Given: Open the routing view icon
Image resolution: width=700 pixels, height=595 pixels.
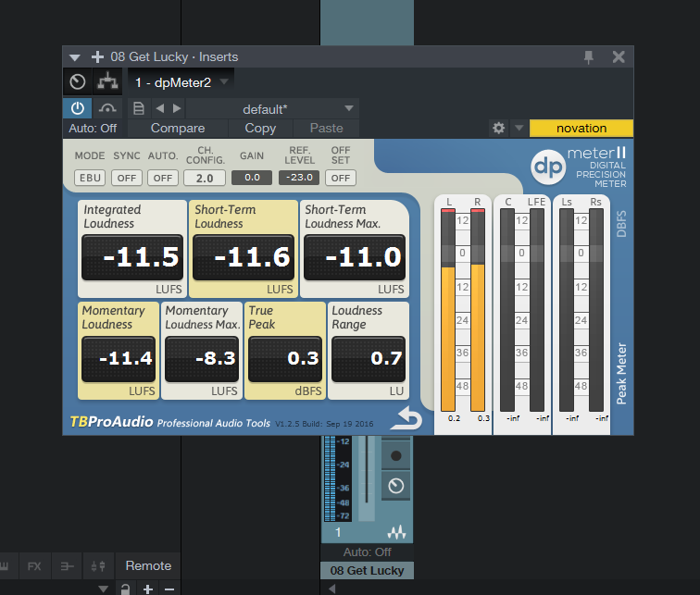Looking at the screenshot, I should click(x=107, y=82).
